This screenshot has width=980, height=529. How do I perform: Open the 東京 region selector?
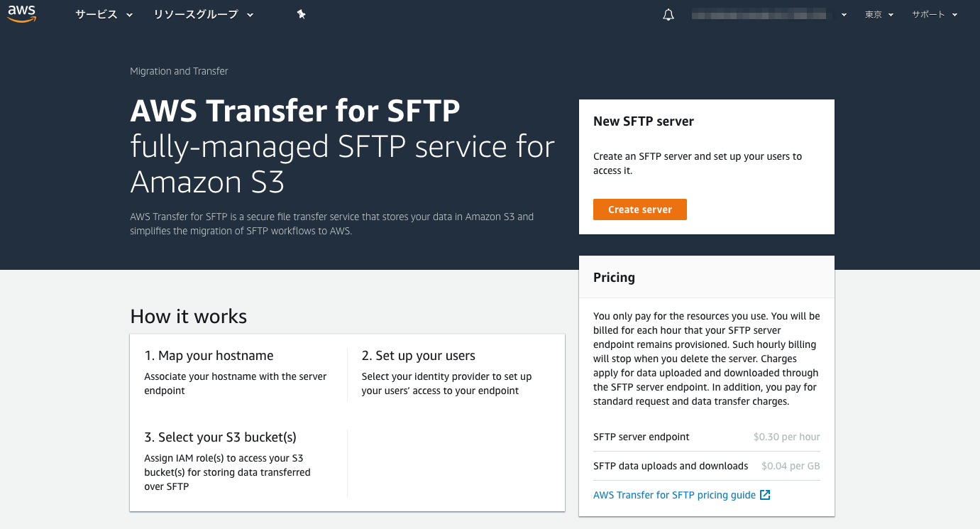(879, 14)
